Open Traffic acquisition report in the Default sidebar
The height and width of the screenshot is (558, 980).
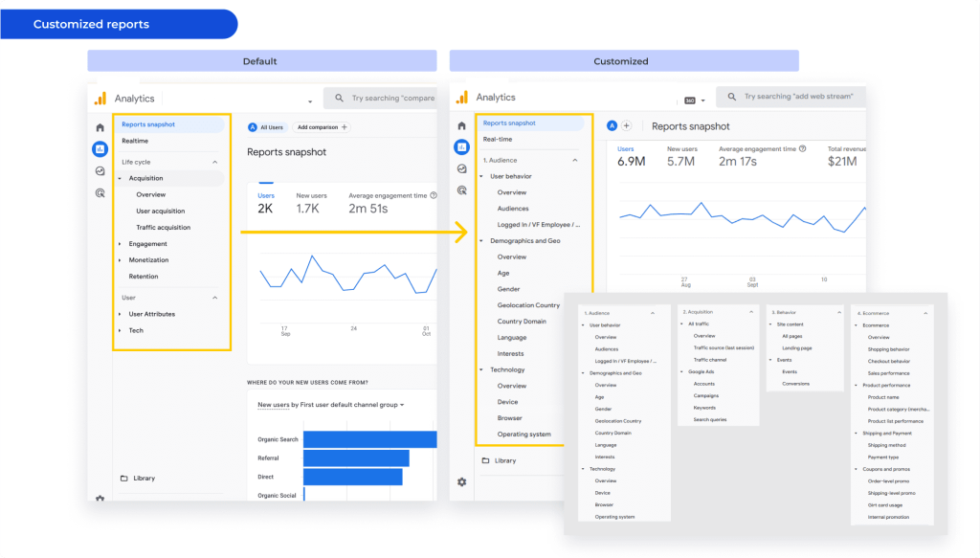pyautogui.click(x=163, y=228)
